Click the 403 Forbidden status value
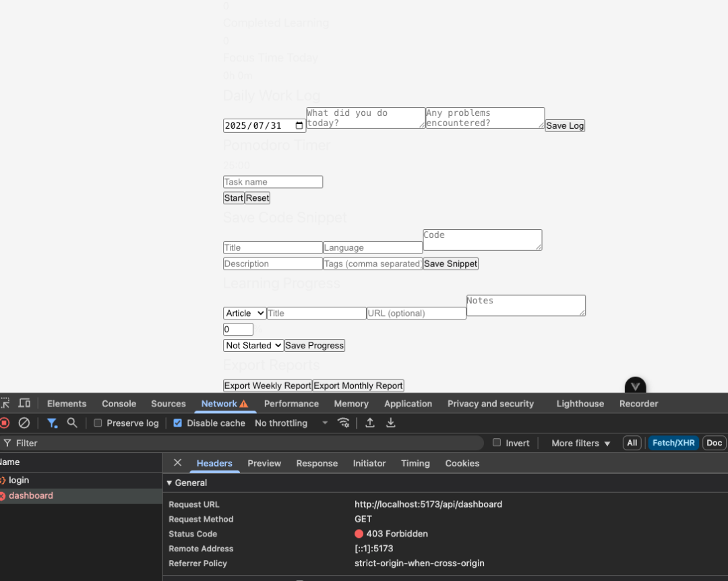This screenshot has height=581, width=728. [x=397, y=534]
